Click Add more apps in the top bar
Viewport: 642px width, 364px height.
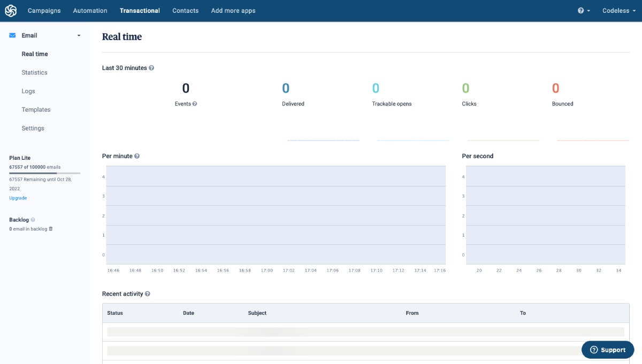click(x=233, y=10)
